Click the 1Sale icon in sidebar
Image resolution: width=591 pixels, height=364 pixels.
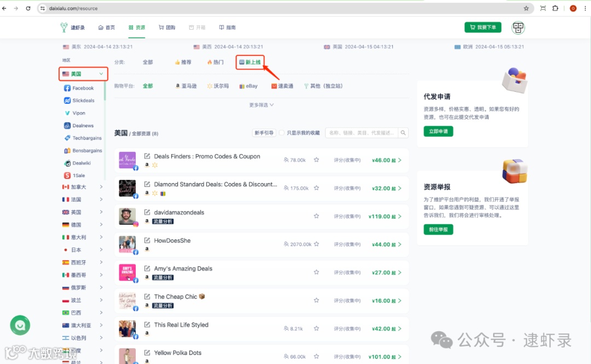point(67,175)
